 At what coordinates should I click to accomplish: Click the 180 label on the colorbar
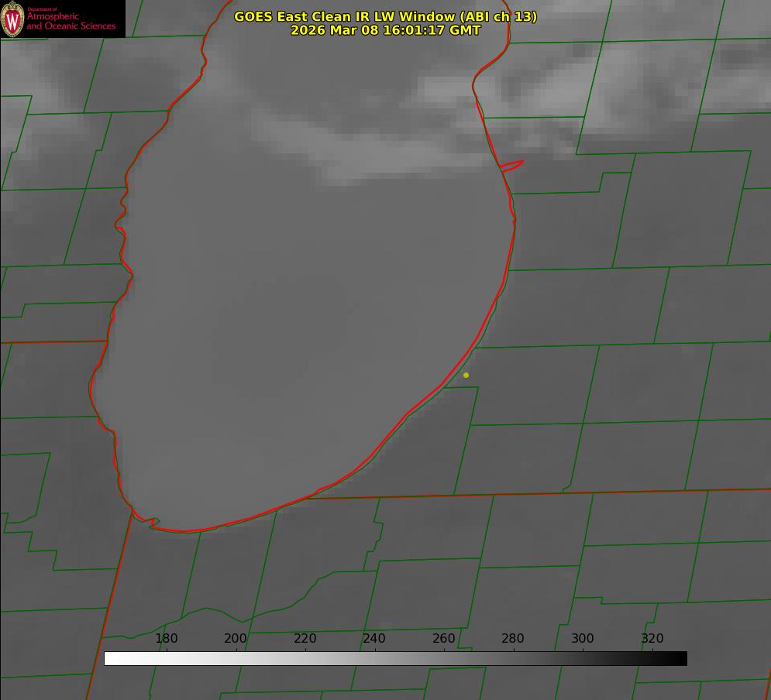(x=167, y=639)
